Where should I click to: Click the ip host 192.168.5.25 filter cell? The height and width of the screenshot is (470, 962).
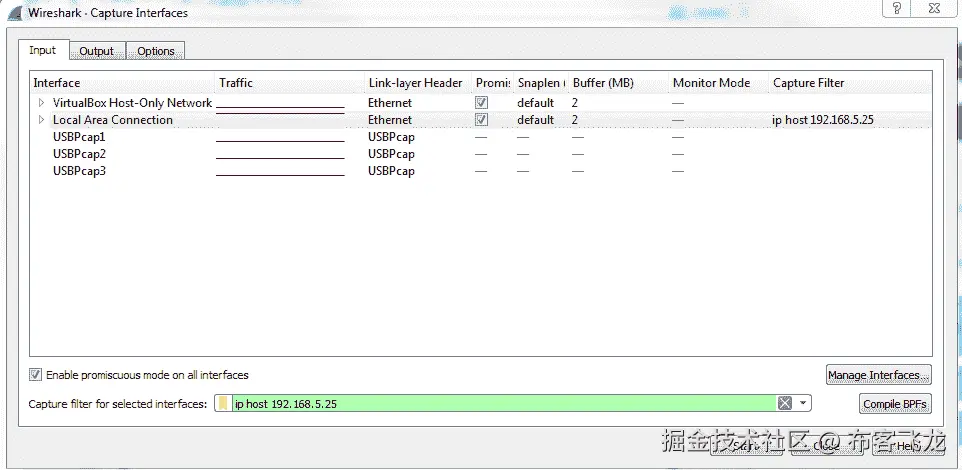pos(823,120)
